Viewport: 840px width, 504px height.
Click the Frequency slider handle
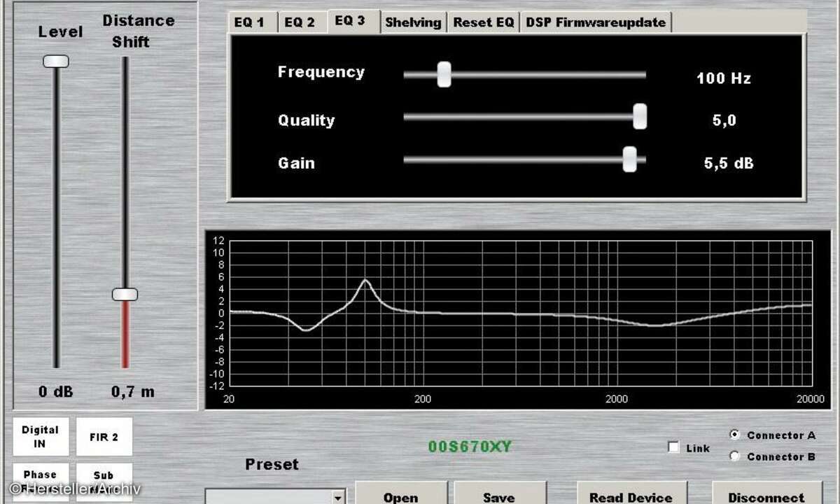pyautogui.click(x=444, y=74)
